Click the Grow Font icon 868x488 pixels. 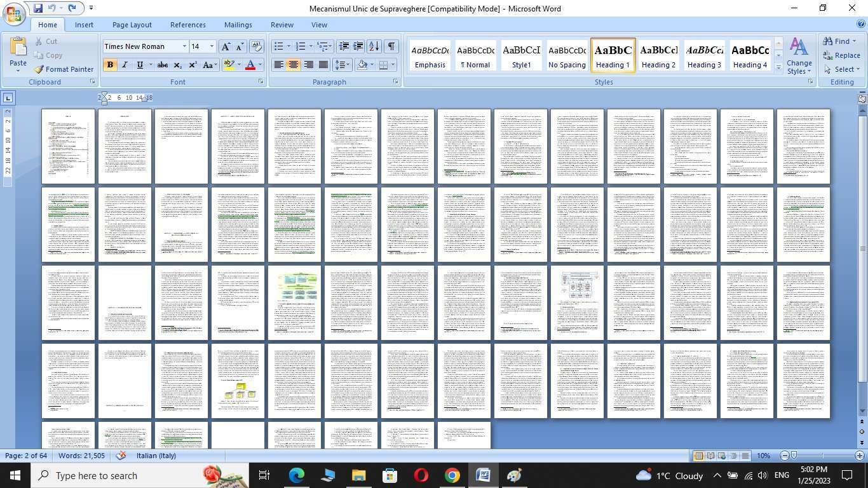click(x=225, y=46)
